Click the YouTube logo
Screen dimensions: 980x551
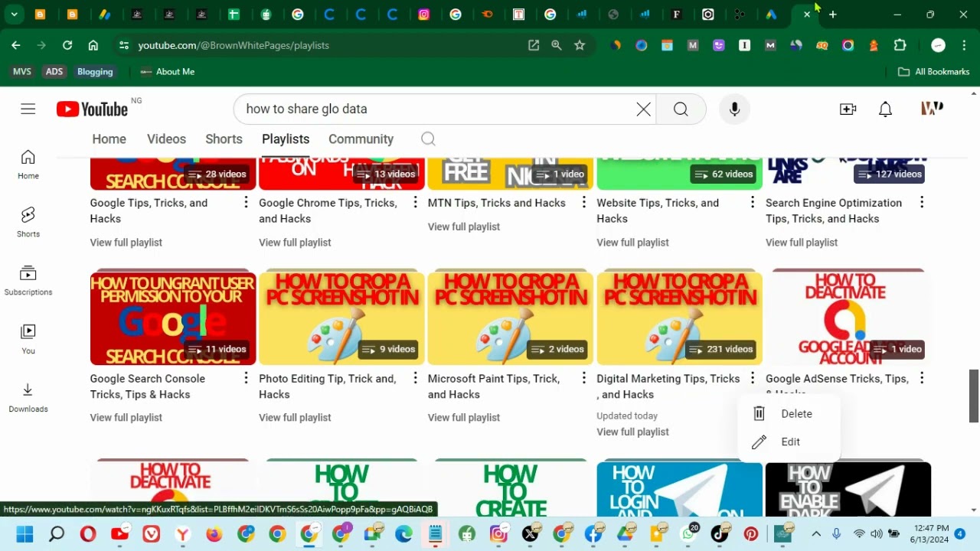click(x=92, y=109)
